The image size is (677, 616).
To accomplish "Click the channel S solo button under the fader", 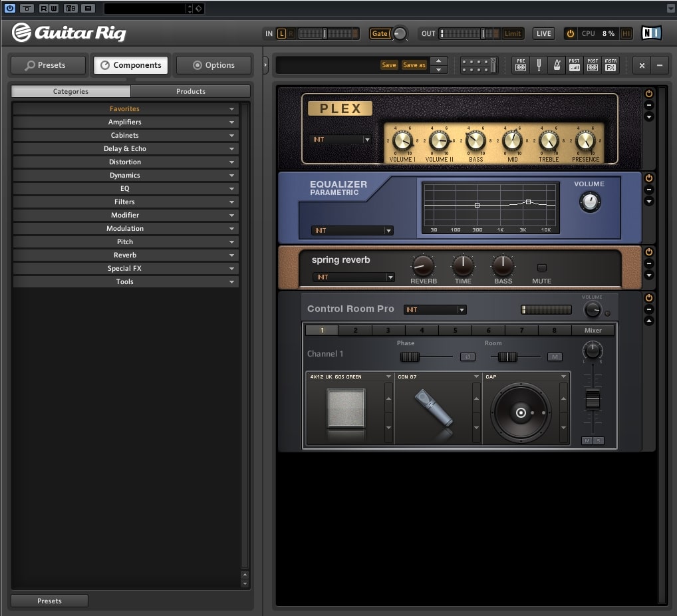I will coord(599,440).
